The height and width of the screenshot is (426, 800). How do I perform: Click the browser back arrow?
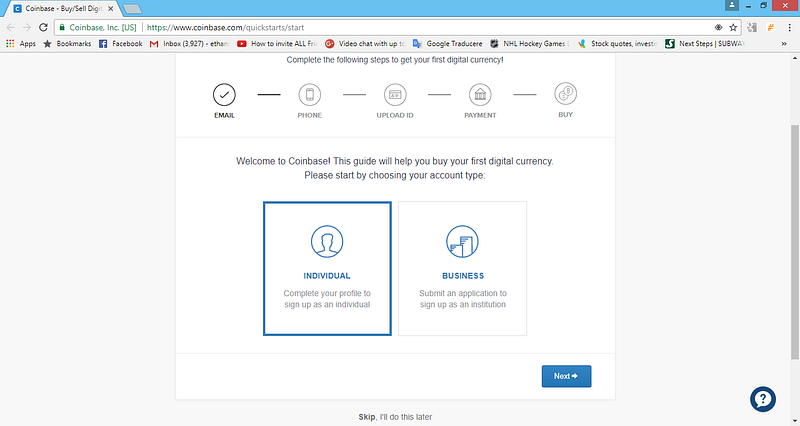pos(11,28)
